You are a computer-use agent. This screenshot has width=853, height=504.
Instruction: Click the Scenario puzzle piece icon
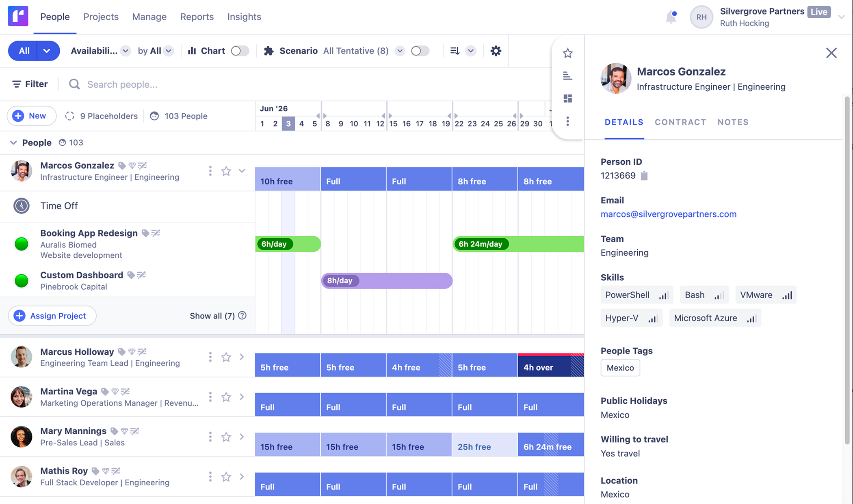268,51
